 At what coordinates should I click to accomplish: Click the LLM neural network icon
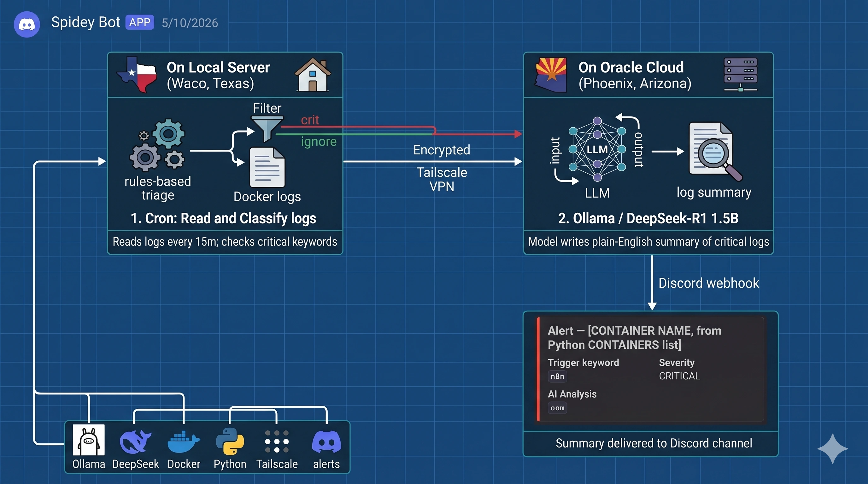597,149
